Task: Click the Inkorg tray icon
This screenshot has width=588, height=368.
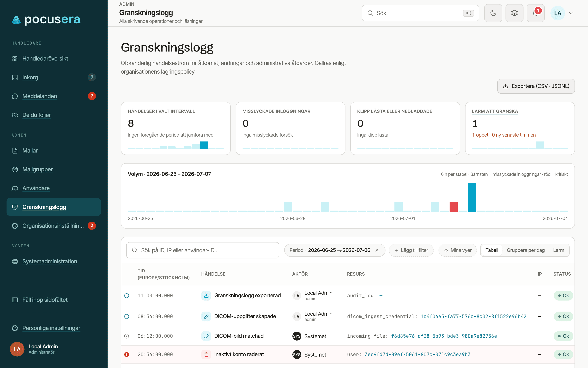Action: click(x=15, y=77)
